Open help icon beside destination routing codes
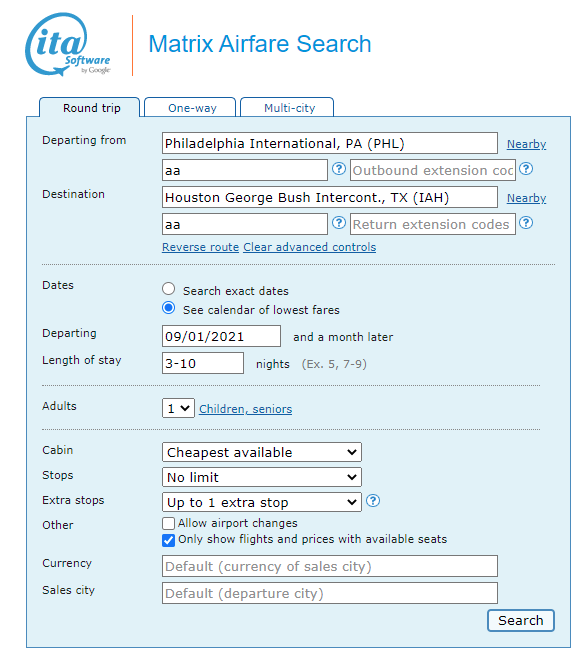 click(x=338, y=223)
